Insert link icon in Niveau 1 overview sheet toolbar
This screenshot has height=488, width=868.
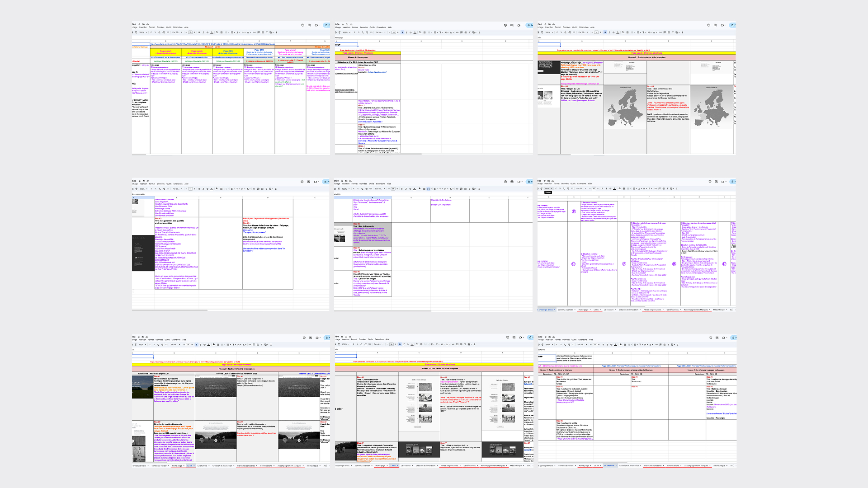click(255, 33)
